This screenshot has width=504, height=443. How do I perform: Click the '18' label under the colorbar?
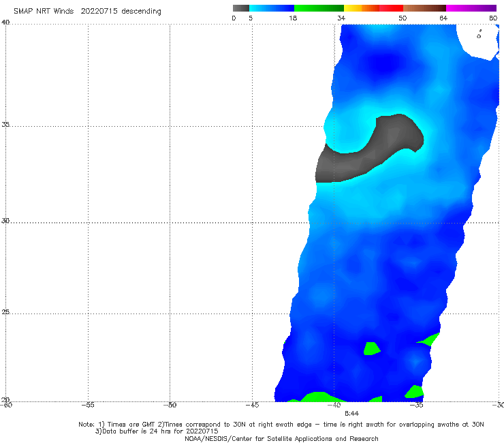point(293,18)
